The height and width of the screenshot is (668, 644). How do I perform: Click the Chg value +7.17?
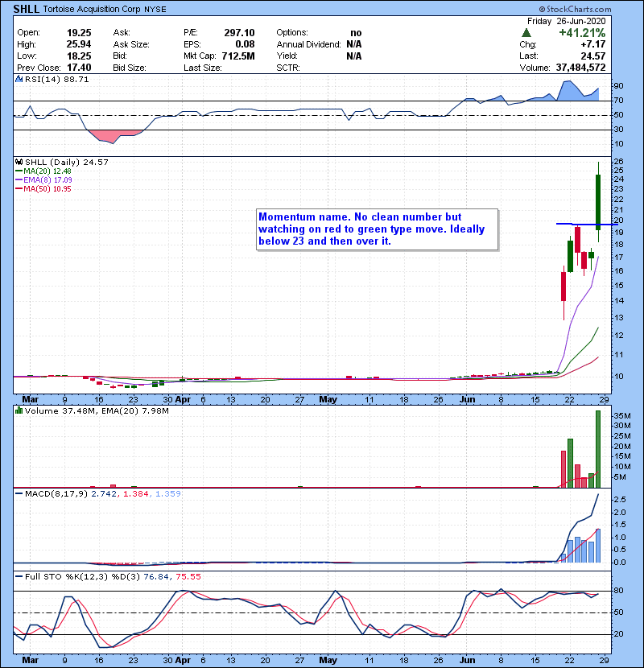[592, 44]
